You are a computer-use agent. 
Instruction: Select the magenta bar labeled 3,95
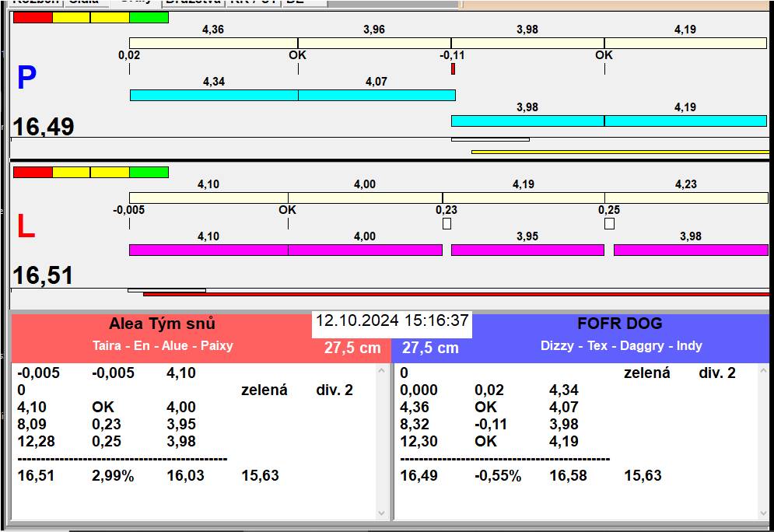pyautogui.click(x=527, y=250)
